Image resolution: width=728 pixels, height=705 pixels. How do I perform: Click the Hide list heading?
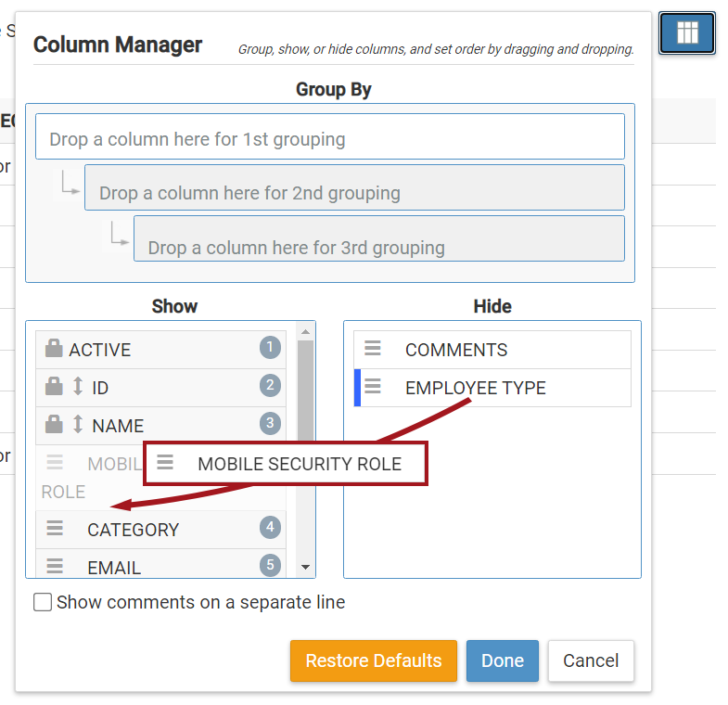(492, 306)
